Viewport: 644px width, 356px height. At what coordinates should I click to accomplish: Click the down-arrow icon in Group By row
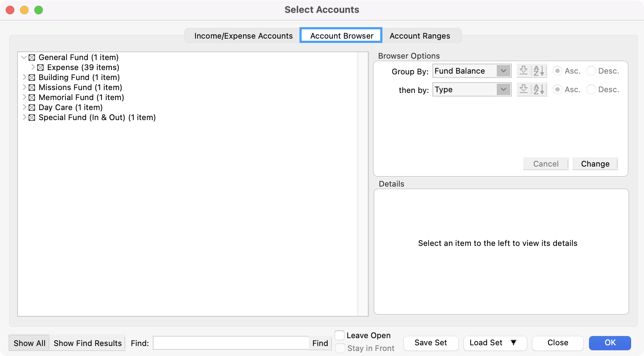[524, 71]
